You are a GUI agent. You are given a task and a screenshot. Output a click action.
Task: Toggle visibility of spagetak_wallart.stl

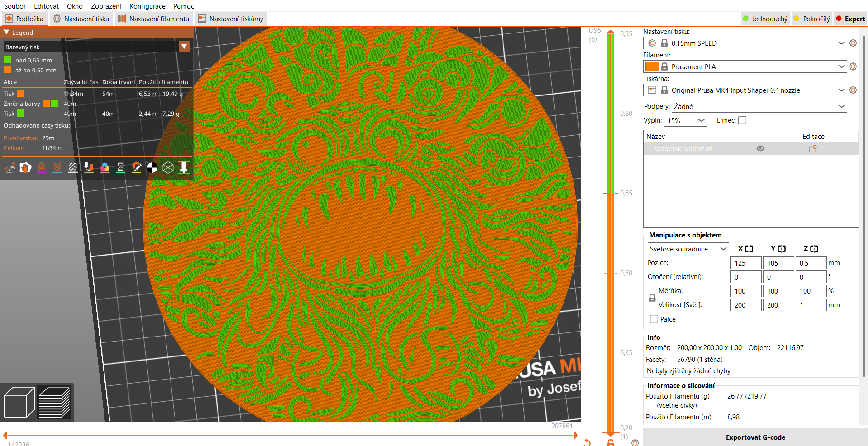pyautogui.click(x=760, y=148)
